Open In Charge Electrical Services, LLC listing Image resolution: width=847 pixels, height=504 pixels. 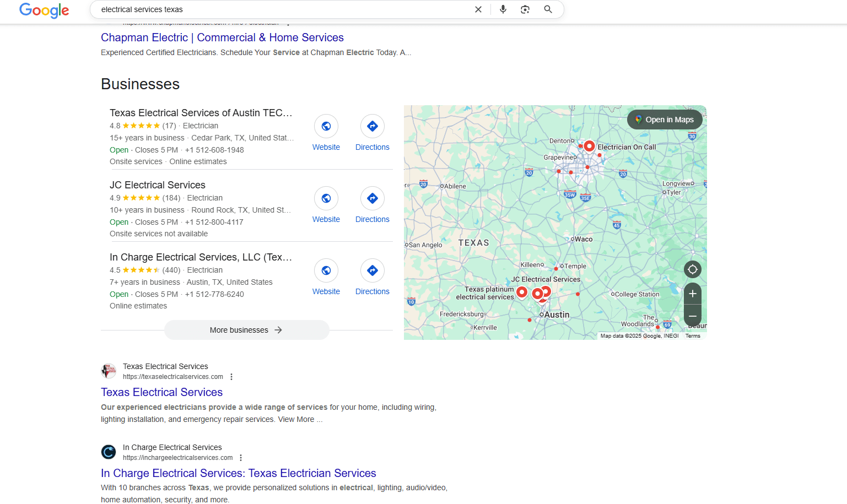[x=201, y=257]
